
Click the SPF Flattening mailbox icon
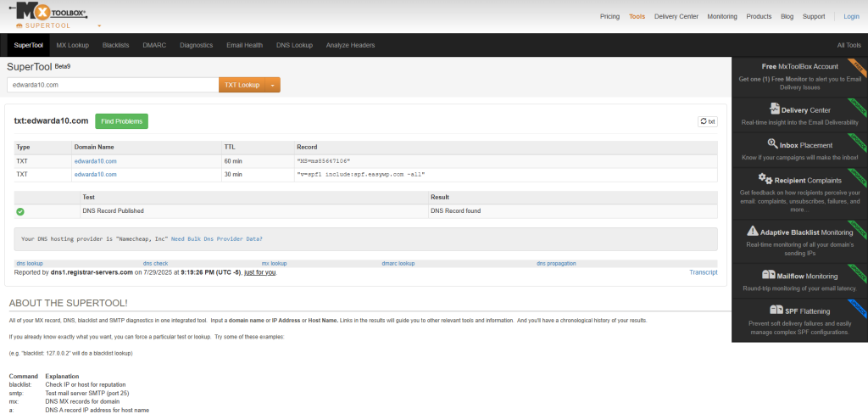point(776,310)
